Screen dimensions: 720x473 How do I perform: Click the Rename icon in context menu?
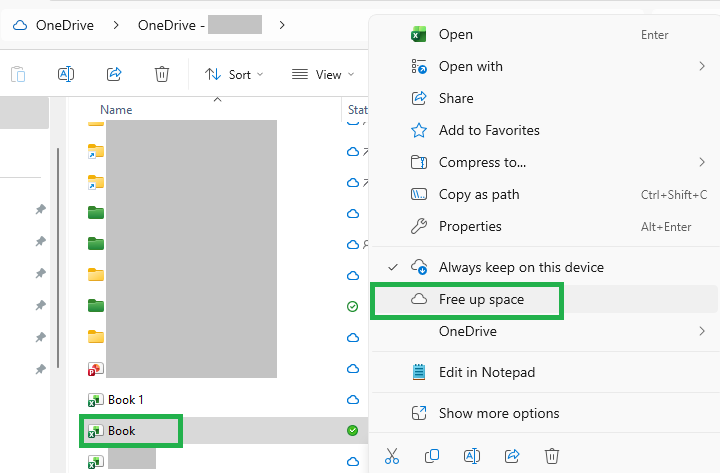472,456
